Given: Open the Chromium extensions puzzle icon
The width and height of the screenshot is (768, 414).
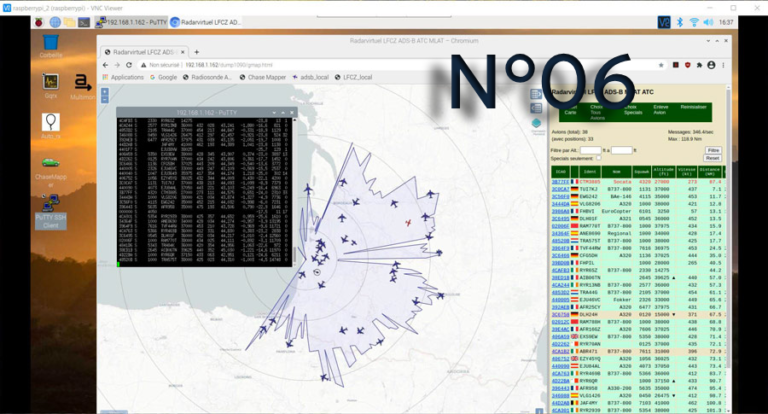Looking at the screenshot, I should 699,65.
